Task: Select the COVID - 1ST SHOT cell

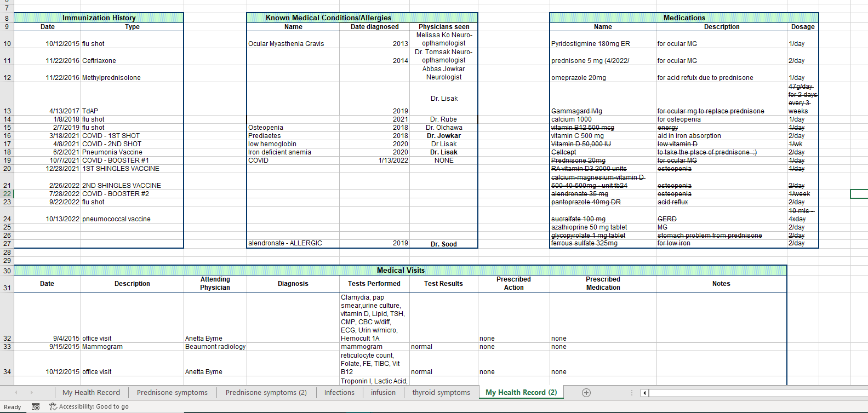Action: coord(132,135)
